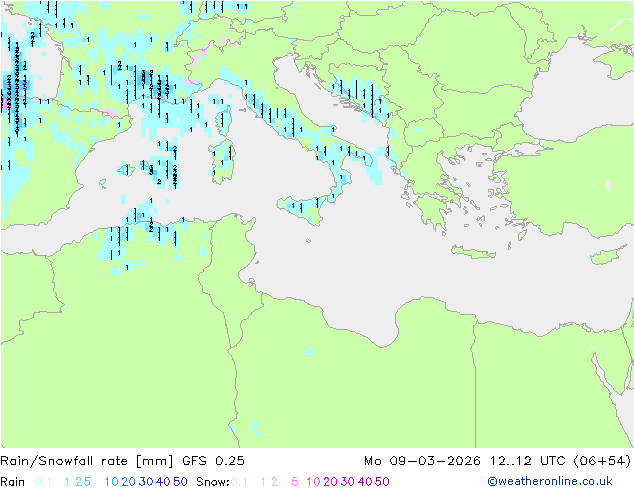Viewport: 634px width, 490px height.
Task: Click the '12..12 UTC' time text
Action: click(x=528, y=461)
